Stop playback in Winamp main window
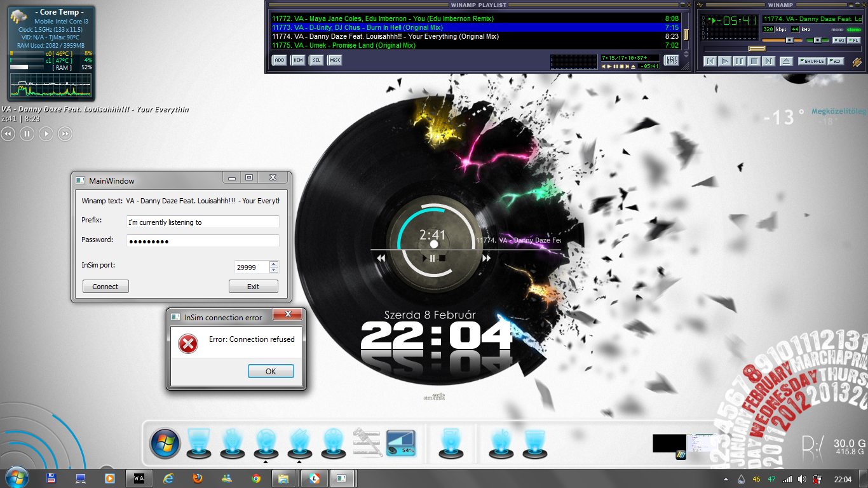The height and width of the screenshot is (488, 868). tap(754, 62)
